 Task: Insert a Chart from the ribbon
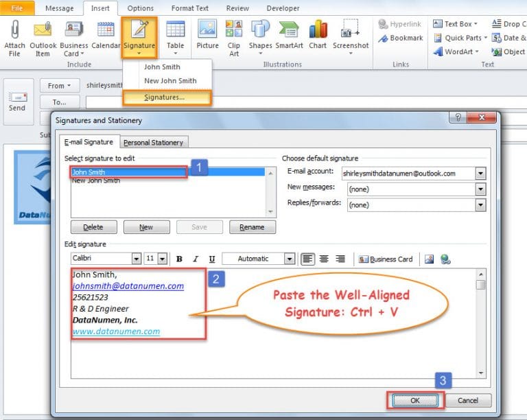pos(318,35)
